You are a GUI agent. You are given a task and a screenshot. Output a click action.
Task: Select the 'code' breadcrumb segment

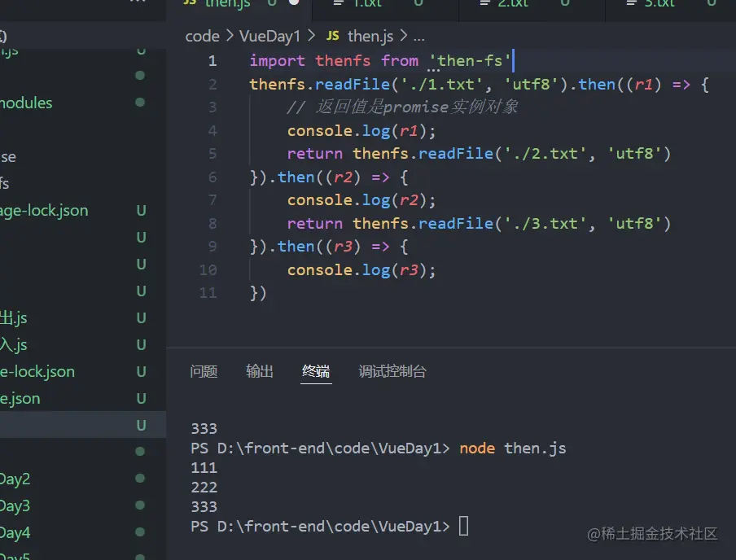202,36
